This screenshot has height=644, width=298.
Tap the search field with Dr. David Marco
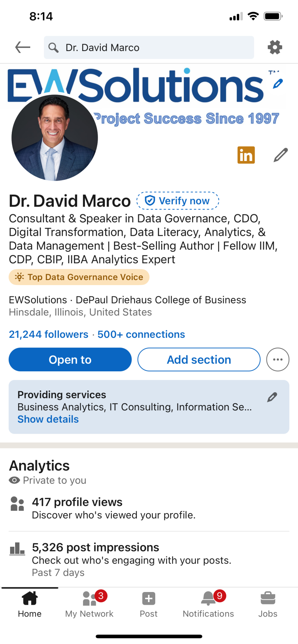click(149, 47)
